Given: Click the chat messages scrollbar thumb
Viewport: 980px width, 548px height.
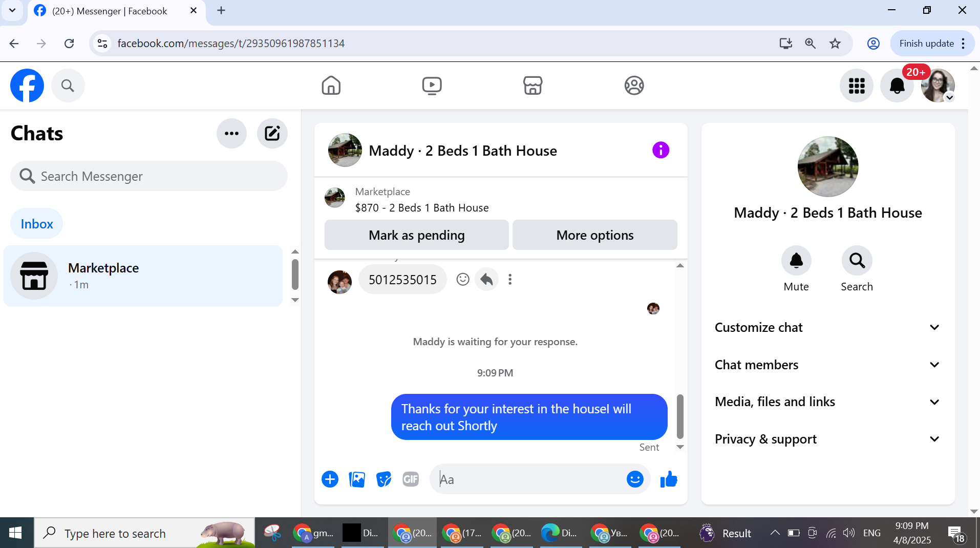Looking at the screenshot, I should coord(680,416).
